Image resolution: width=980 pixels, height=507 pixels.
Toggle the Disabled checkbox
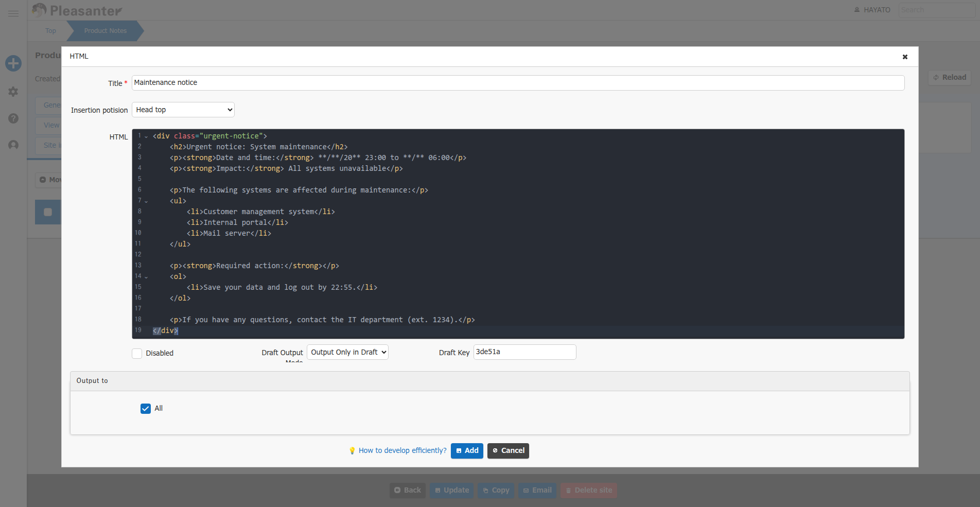pos(137,353)
